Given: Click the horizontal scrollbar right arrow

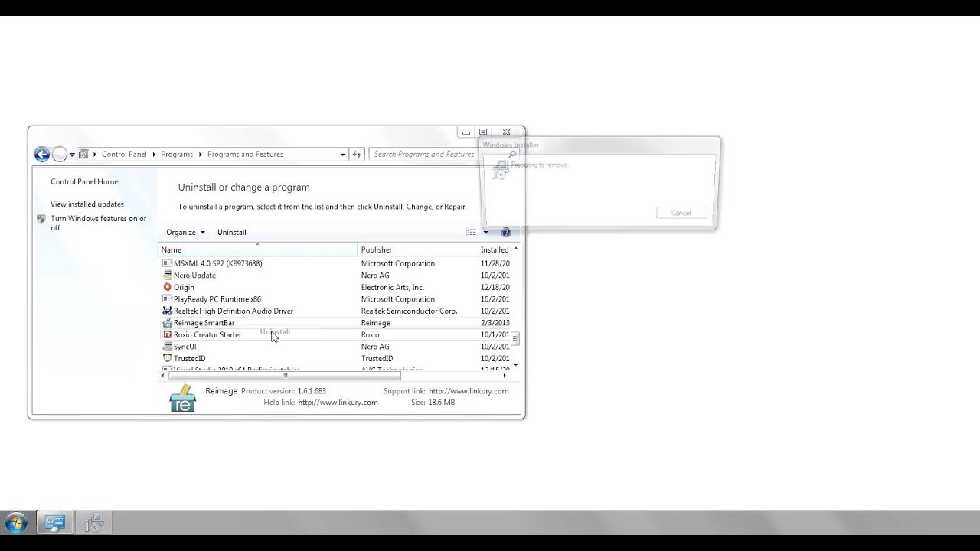Looking at the screenshot, I should pyautogui.click(x=505, y=376).
